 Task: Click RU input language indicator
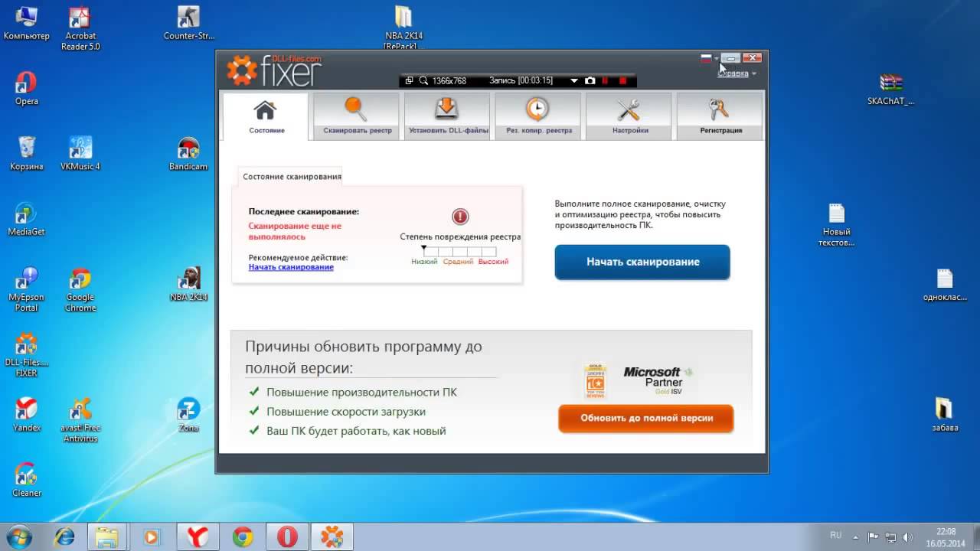(x=835, y=535)
